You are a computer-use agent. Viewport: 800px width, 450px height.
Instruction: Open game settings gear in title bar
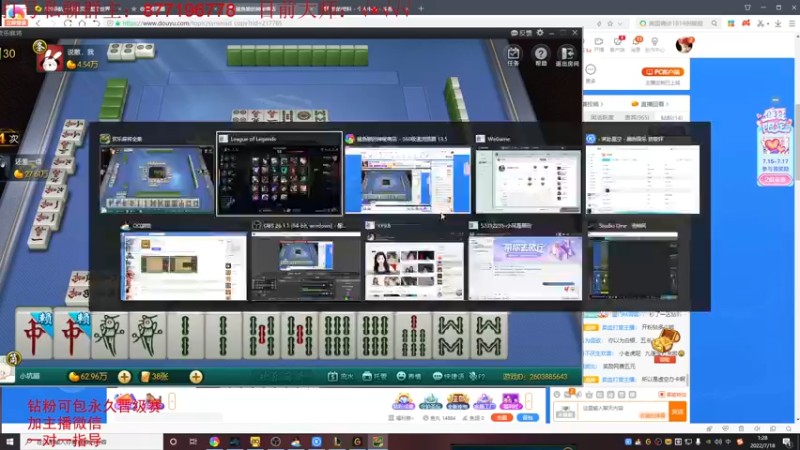point(540,33)
